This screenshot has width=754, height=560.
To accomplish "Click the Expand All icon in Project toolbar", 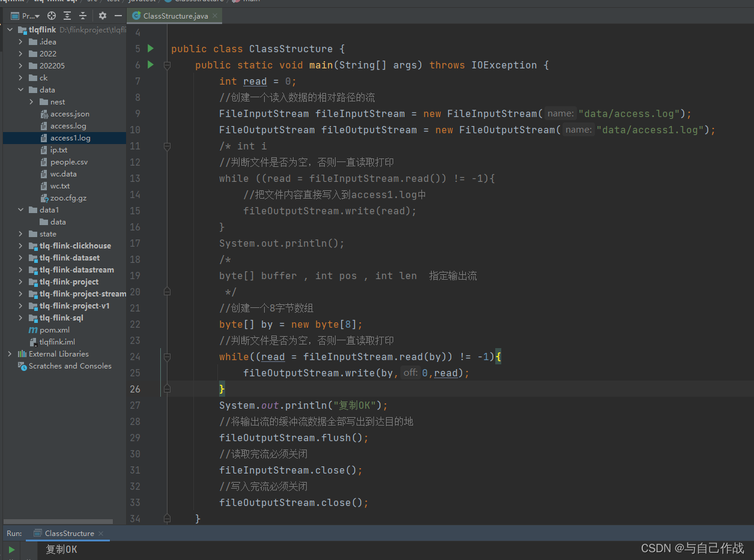I will [67, 16].
